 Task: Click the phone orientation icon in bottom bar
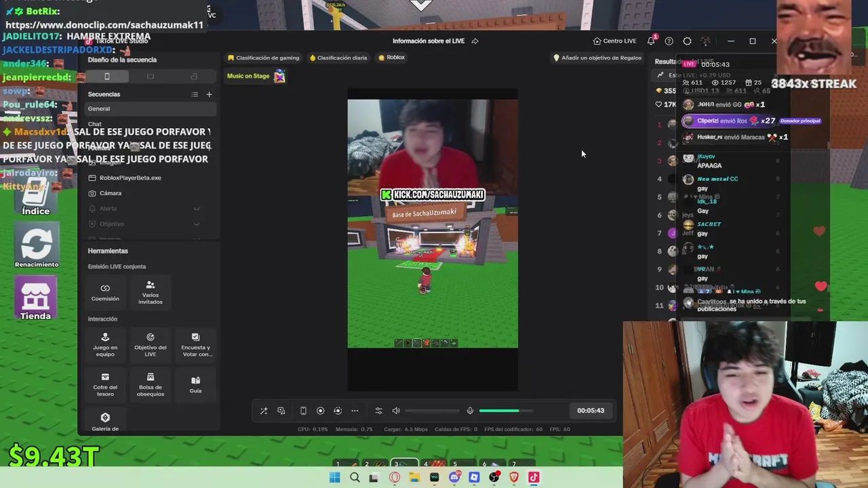pyautogui.click(x=303, y=411)
